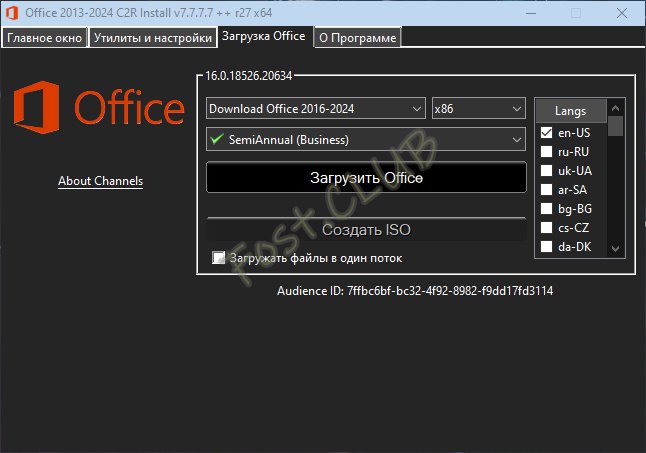Expand the x86 architecture dropdown
This screenshot has height=453, width=646.
pyautogui.click(x=478, y=108)
